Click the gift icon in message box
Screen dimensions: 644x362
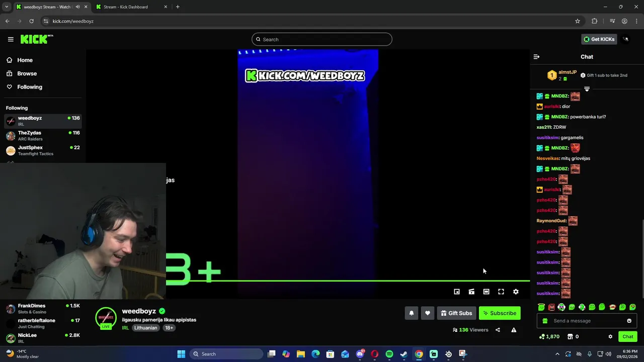pos(545,321)
